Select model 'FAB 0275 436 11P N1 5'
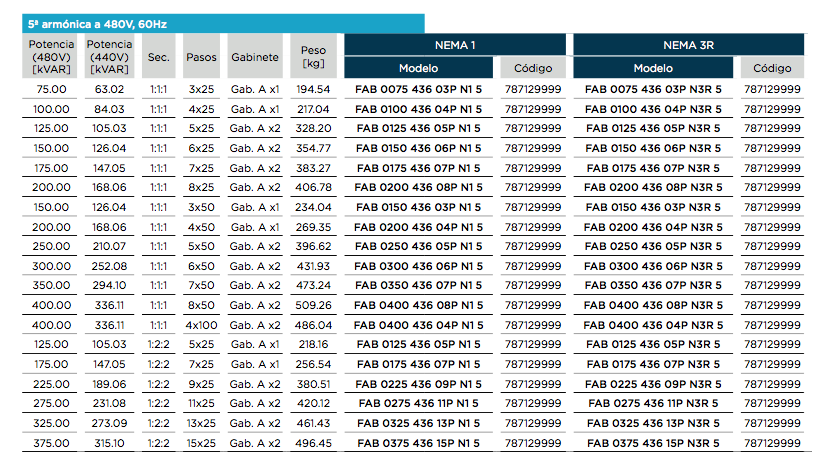The height and width of the screenshot is (464, 819). (418, 403)
